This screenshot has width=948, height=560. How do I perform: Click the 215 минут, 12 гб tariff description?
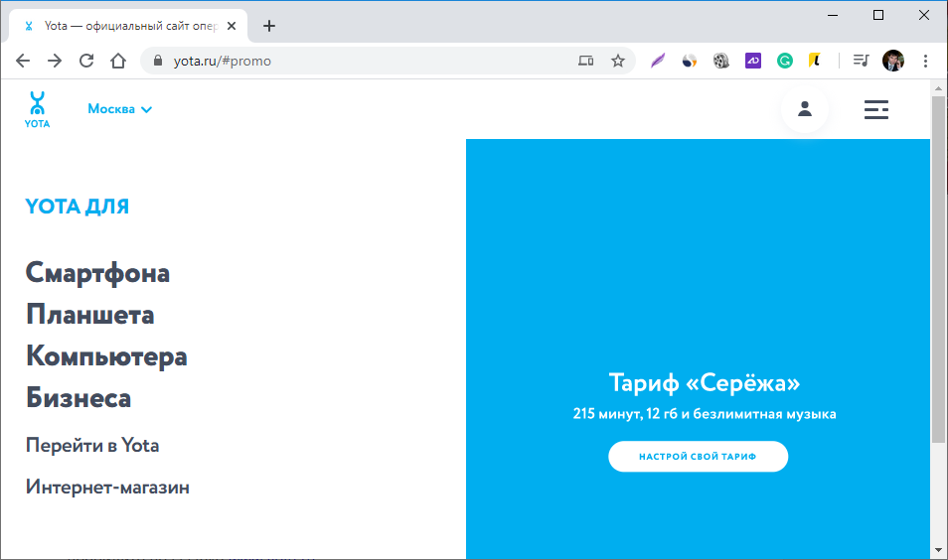[x=705, y=414]
